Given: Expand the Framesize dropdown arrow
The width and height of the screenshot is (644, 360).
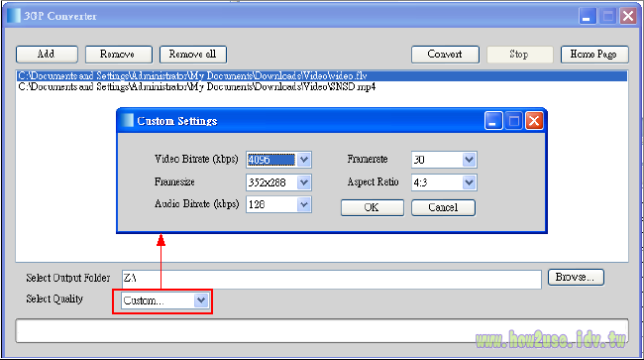Looking at the screenshot, I should click(x=304, y=182).
